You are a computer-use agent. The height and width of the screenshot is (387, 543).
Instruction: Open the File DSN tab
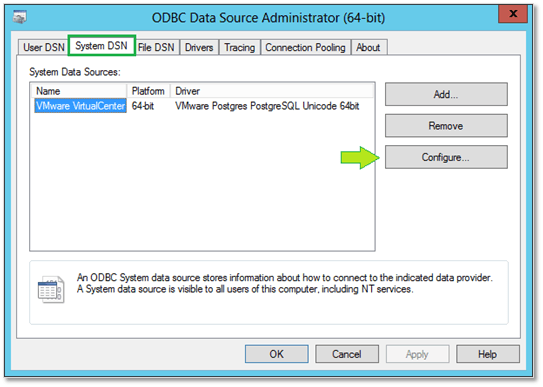156,47
